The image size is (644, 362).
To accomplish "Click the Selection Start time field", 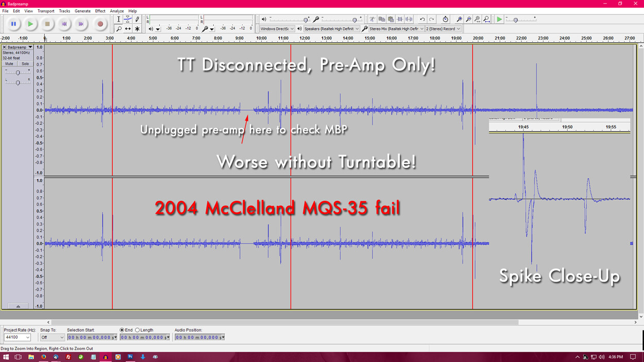I will pos(92,337).
